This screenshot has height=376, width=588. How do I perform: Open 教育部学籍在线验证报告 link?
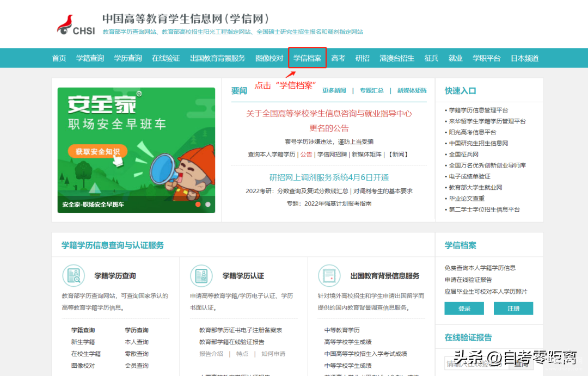(x=232, y=342)
